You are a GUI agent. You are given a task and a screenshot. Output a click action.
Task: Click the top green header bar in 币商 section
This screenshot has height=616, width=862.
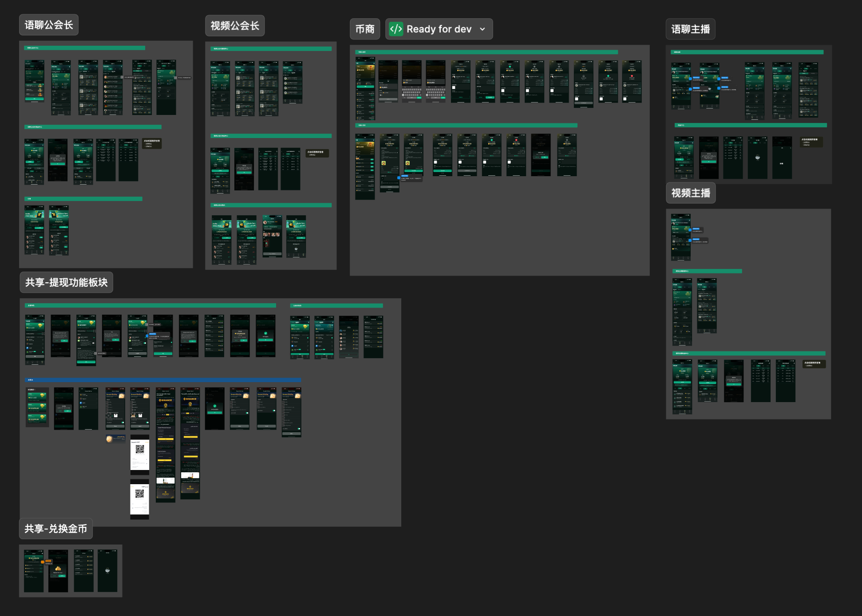486,52
